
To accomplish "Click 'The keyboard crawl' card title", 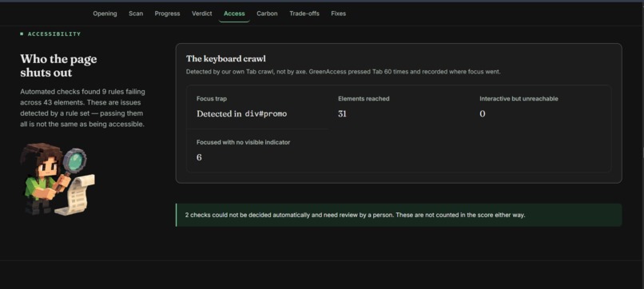I will (x=226, y=59).
